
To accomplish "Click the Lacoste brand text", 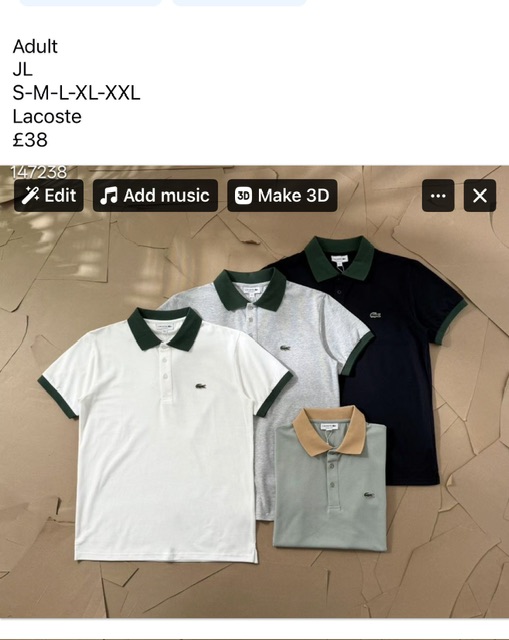I will coord(47,117).
